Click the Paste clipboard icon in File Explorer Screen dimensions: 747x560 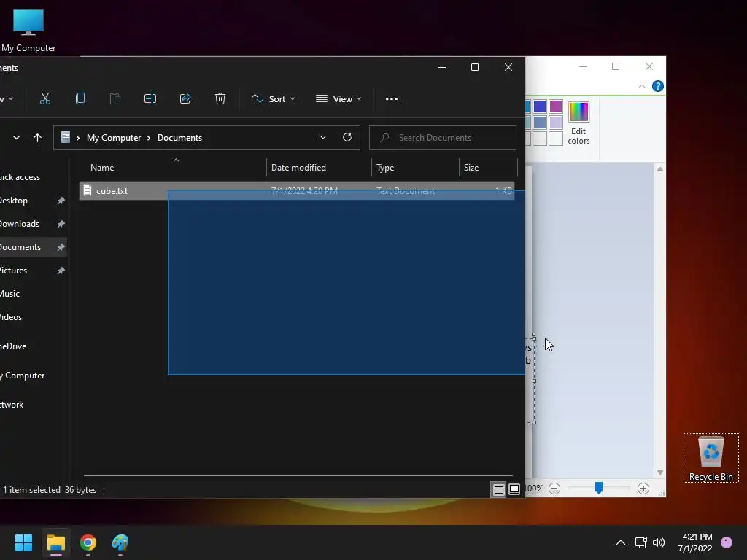(115, 98)
